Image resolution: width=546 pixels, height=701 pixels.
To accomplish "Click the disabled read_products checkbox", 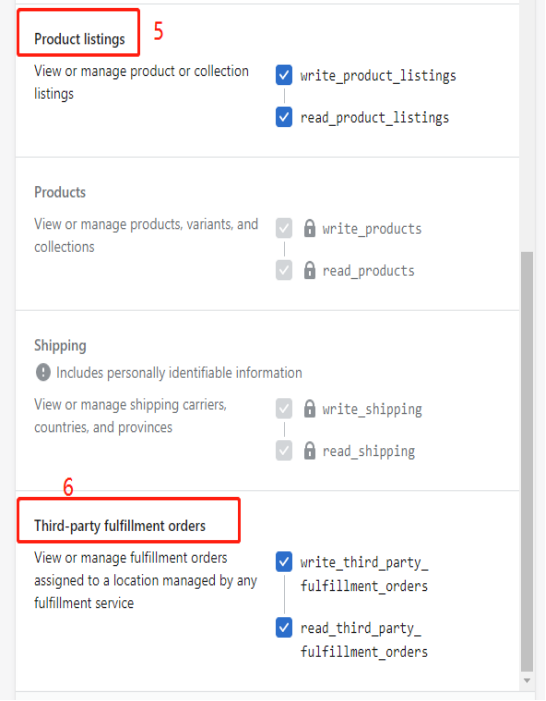I will coord(284,270).
